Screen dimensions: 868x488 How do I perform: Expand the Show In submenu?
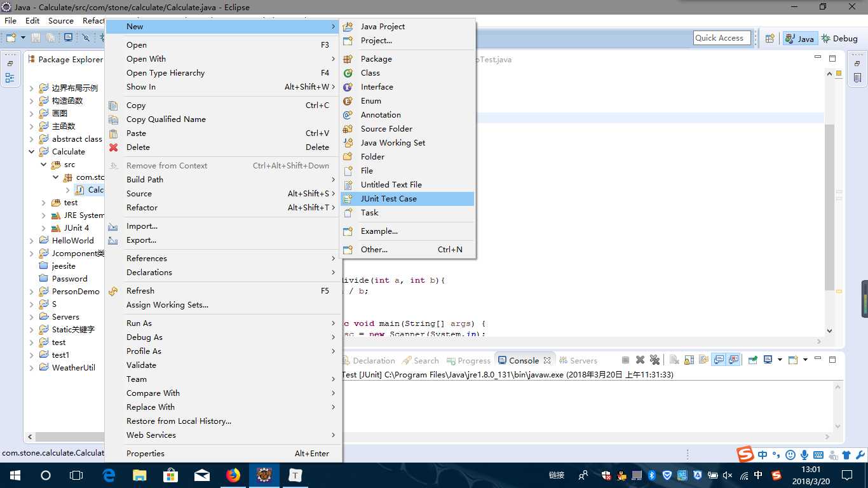pyautogui.click(x=333, y=87)
